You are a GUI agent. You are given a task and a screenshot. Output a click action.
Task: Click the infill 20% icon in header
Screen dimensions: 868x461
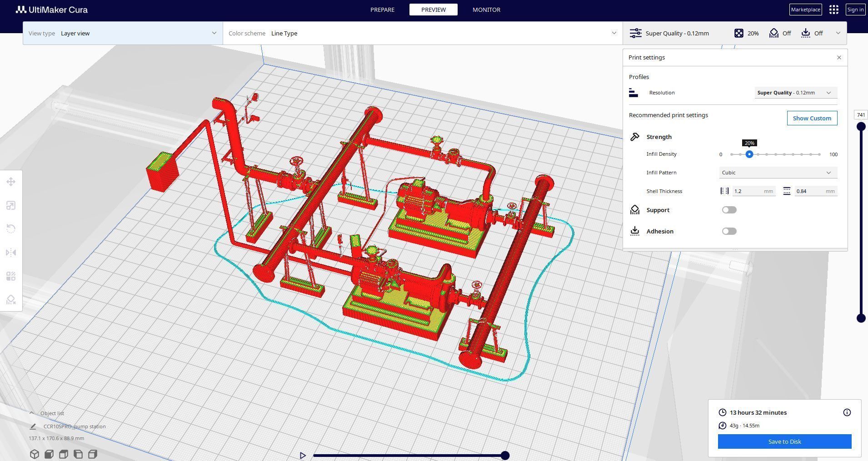pyautogui.click(x=739, y=33)
